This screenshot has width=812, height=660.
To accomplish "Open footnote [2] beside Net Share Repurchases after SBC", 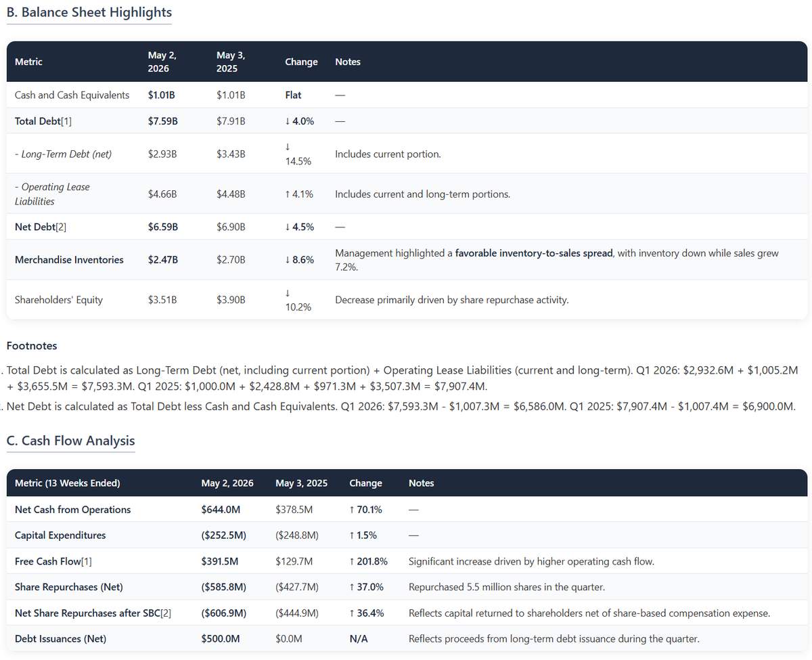I will click(x=166, y=613).
